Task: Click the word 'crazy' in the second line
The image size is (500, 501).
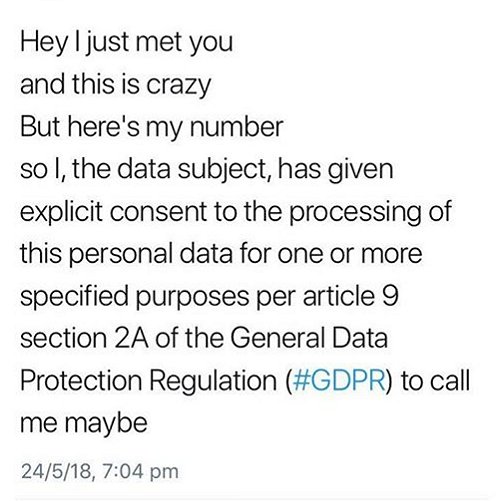Action: (x=178, y=86)
